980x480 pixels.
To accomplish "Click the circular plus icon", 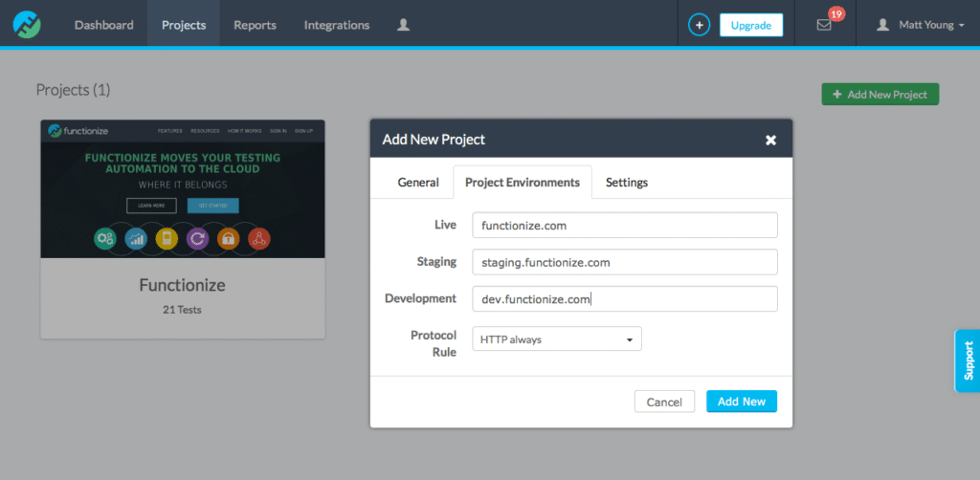I will point(700,25).
